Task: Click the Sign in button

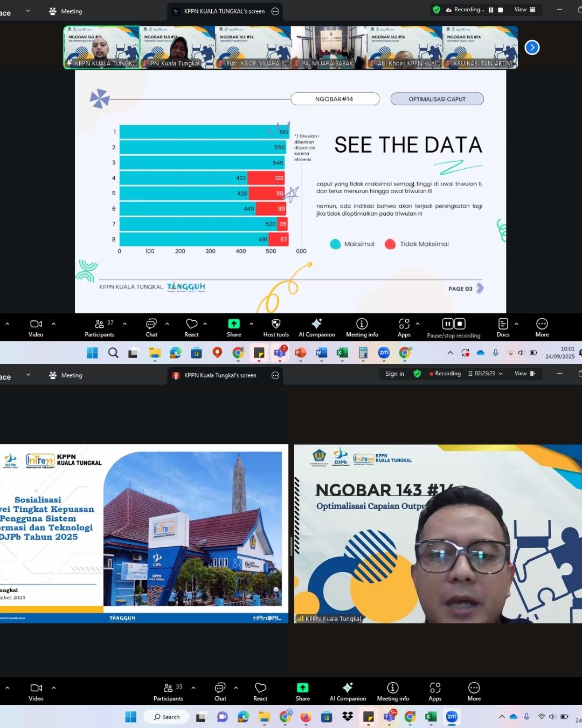Action: [394, 374]
